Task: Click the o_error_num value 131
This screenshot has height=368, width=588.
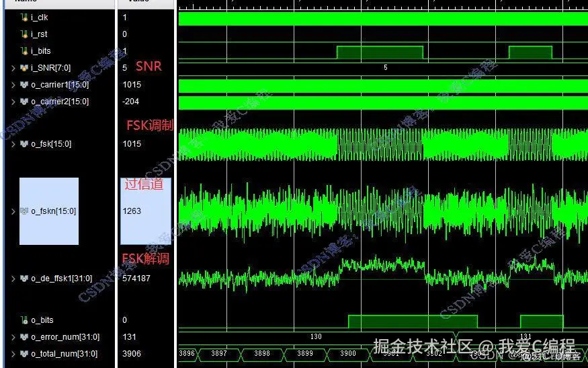Action: tap(130, 337)
